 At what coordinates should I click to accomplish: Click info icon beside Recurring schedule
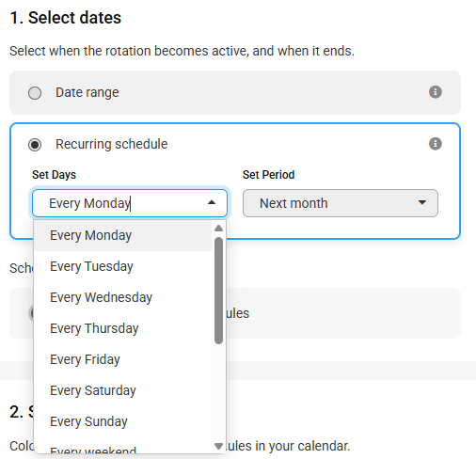[x=436, y=144]
